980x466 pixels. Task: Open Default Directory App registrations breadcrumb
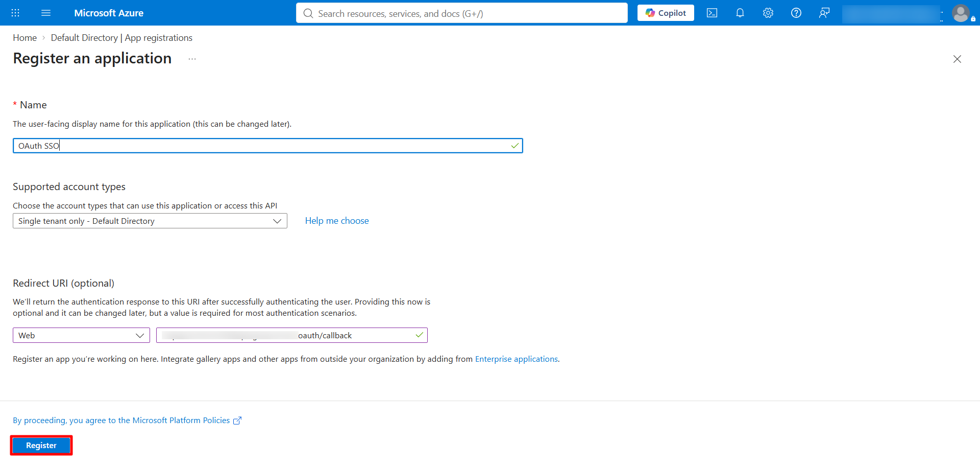click(x=121, y=38)
